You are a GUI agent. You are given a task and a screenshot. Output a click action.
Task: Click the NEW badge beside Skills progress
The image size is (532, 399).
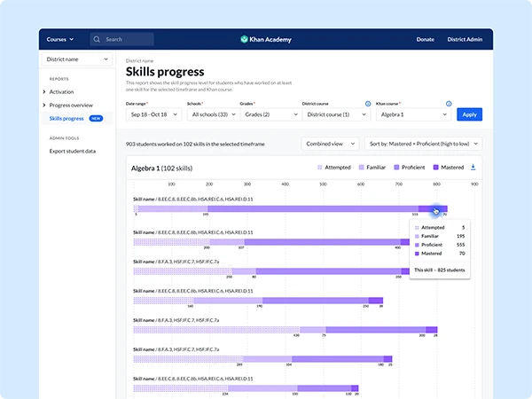pyautogui.click(x=96, y=119)
